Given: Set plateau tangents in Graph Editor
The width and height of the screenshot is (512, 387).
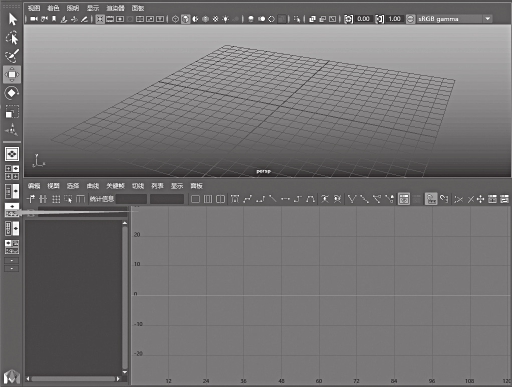Looking at the screenshot, I should click(310, 199).
